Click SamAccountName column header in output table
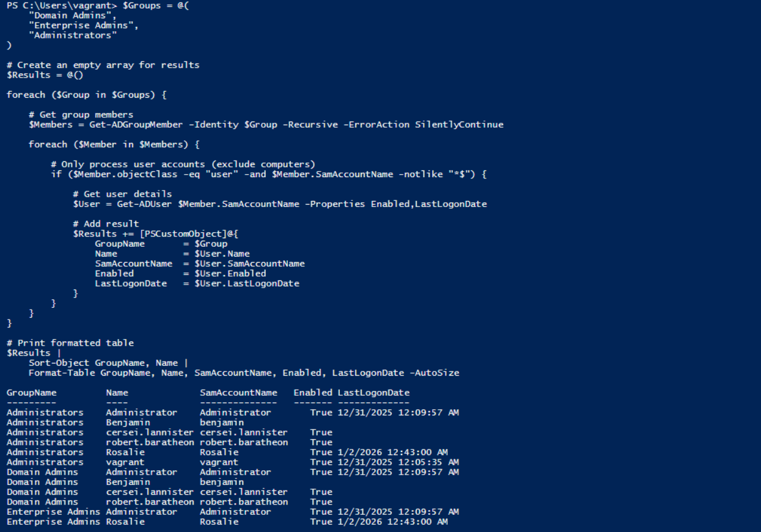761x532 pixels. [x=238, y=393]
